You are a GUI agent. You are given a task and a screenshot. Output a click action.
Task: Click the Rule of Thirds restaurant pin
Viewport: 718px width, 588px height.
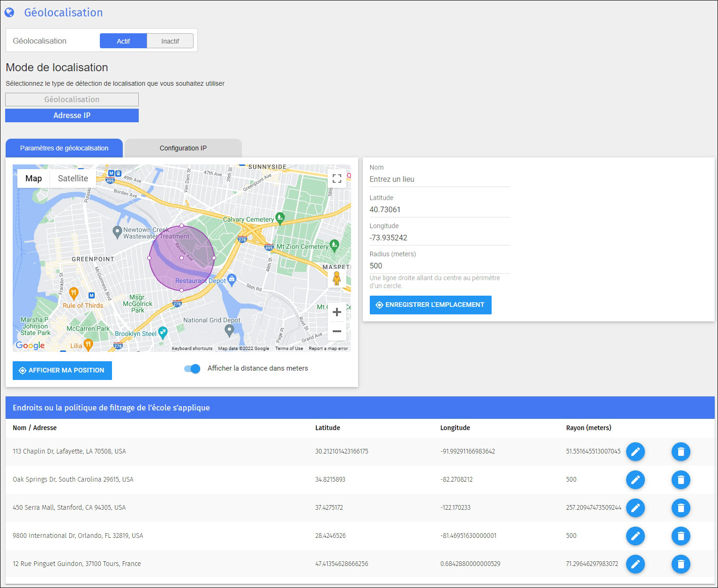click(x=74, y=294)
